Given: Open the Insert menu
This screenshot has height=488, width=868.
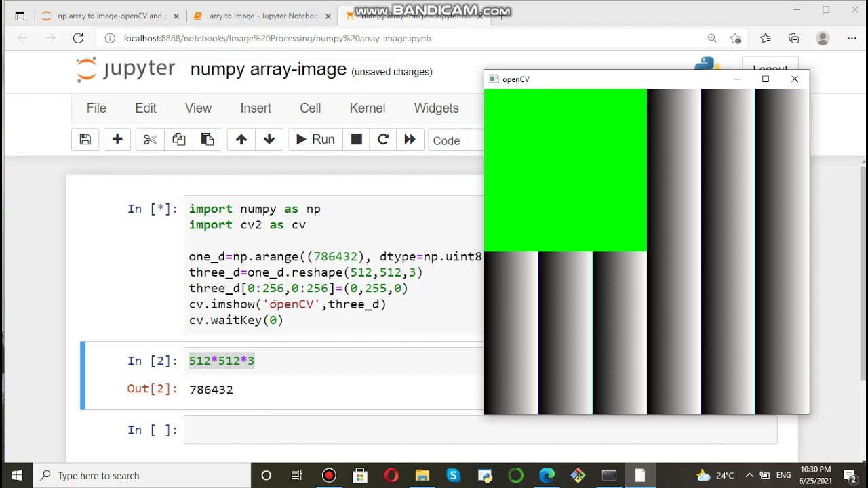Looking at the screenshot, I should (256, 108).
